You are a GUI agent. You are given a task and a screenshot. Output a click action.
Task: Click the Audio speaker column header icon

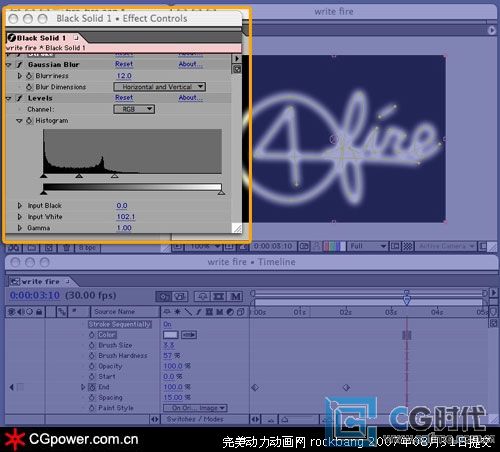(x=20, y=312)
